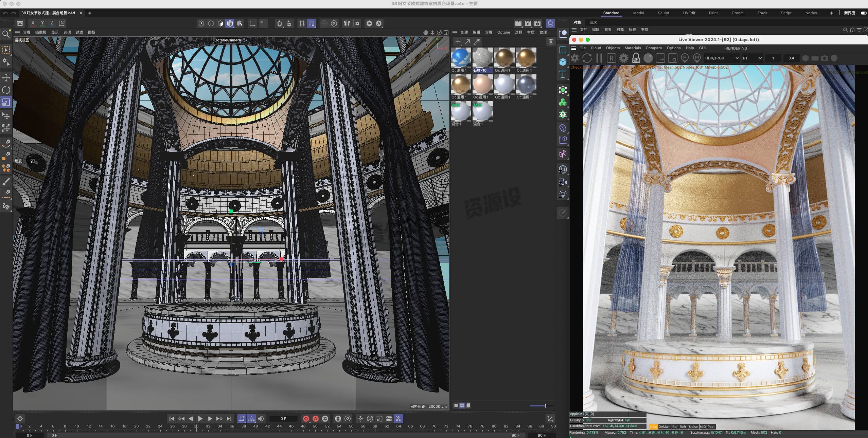Open Live Viewer hamburger menu

[x=574, y=48]
